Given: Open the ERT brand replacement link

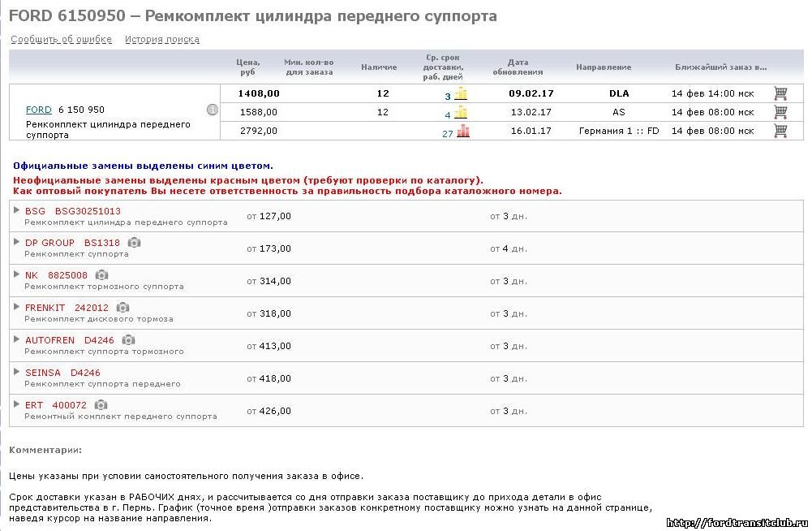Looking at the screenshot, I should pyautogui.click(x=34, y=405).
